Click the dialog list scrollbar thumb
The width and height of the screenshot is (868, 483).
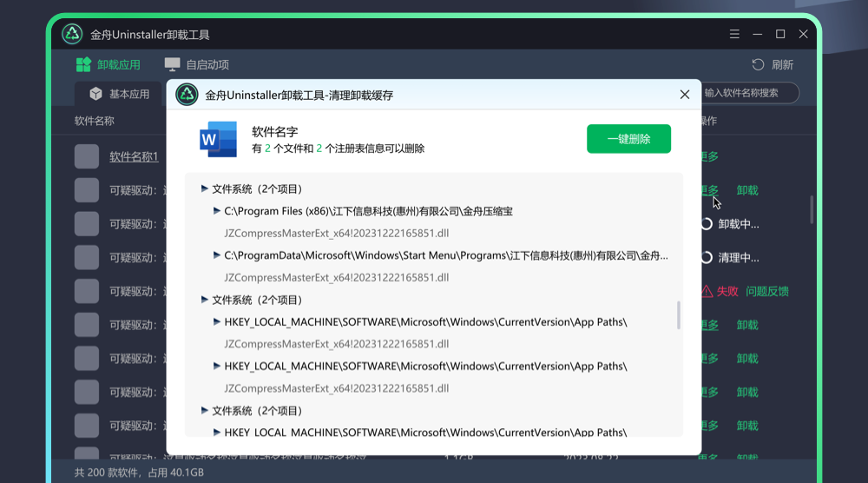(x=679, y=315)
